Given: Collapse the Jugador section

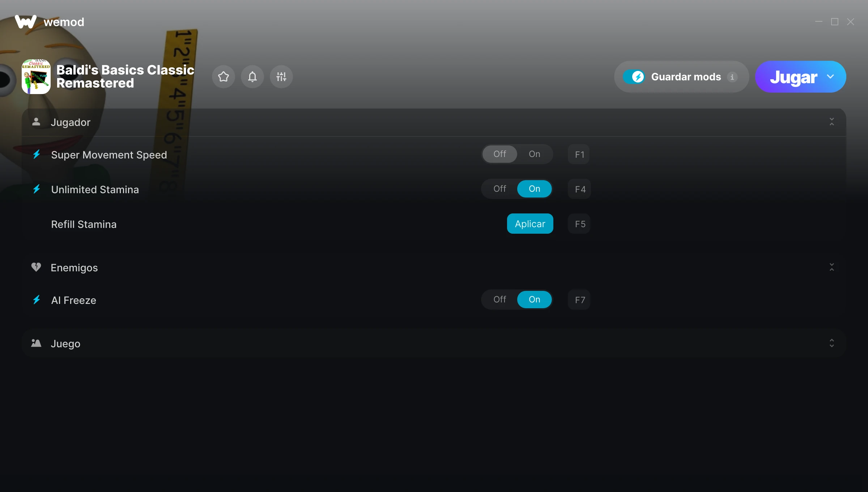Looking at the screenshot, I should tap(832, 122).
